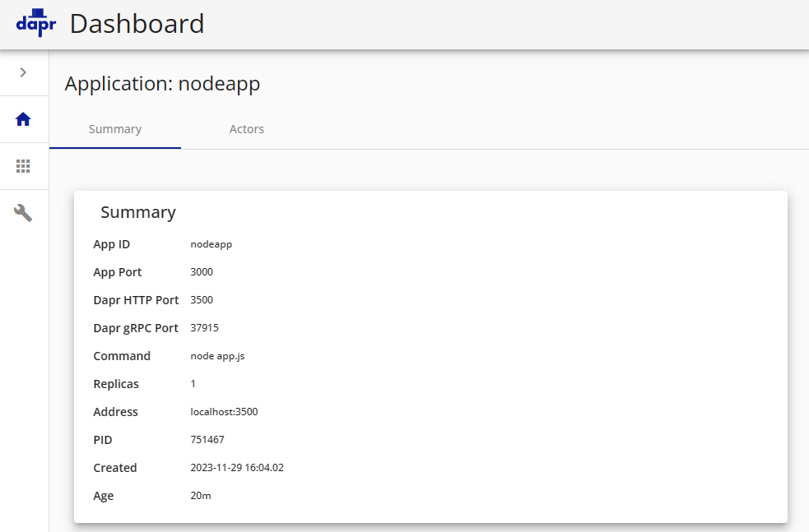Viewport: 809px width, 532px height.
Task: Open the Home overview icon
Action: (23, 119)
